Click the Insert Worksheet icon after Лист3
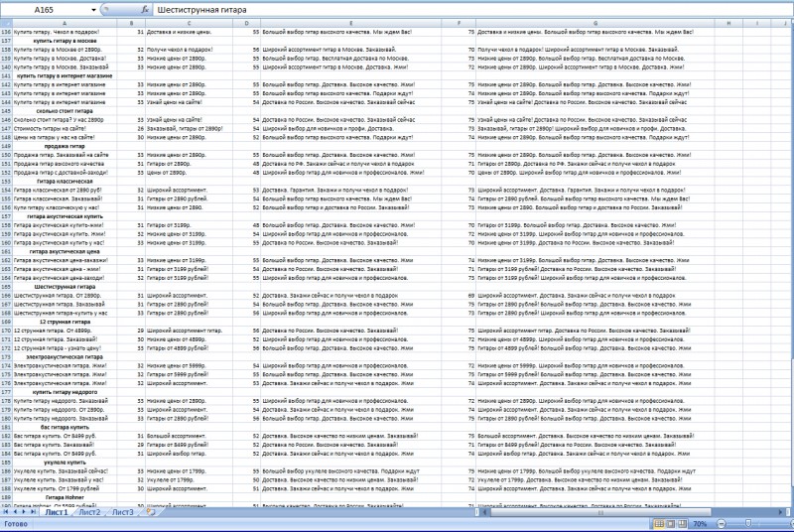Viewport: 794px width, 532px height. 151,512
